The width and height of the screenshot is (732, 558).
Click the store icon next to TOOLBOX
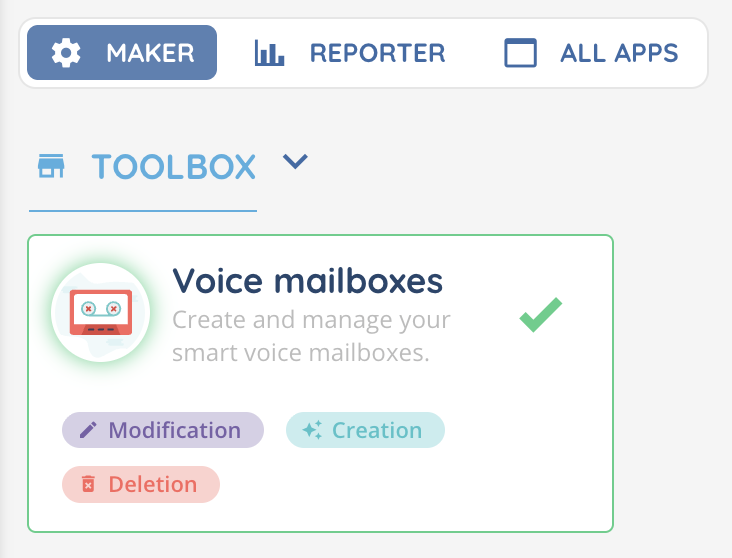pyautogui.click(x=51, y=166)
